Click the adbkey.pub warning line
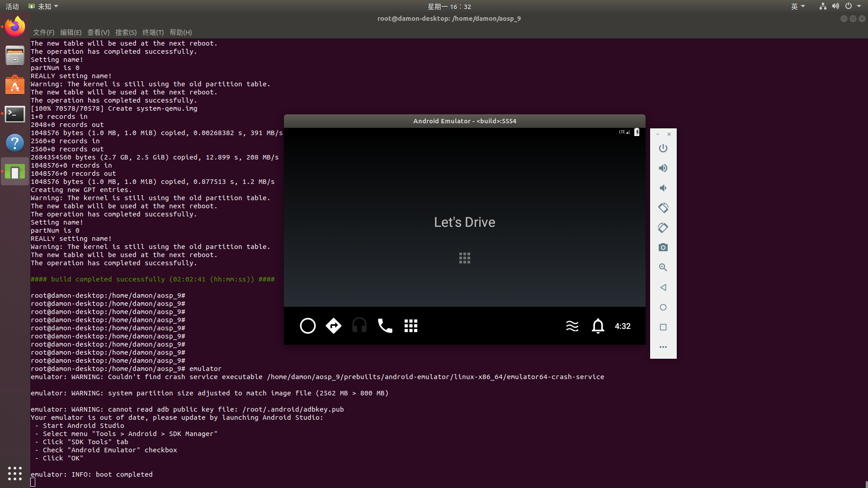The height and width of the screenshot is (488, 868). [187, 409]
